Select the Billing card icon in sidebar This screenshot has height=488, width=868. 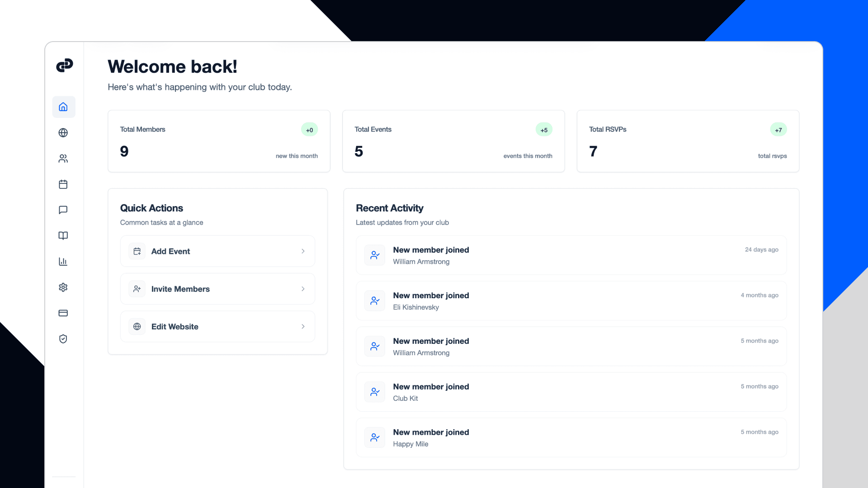pos(63,313)
